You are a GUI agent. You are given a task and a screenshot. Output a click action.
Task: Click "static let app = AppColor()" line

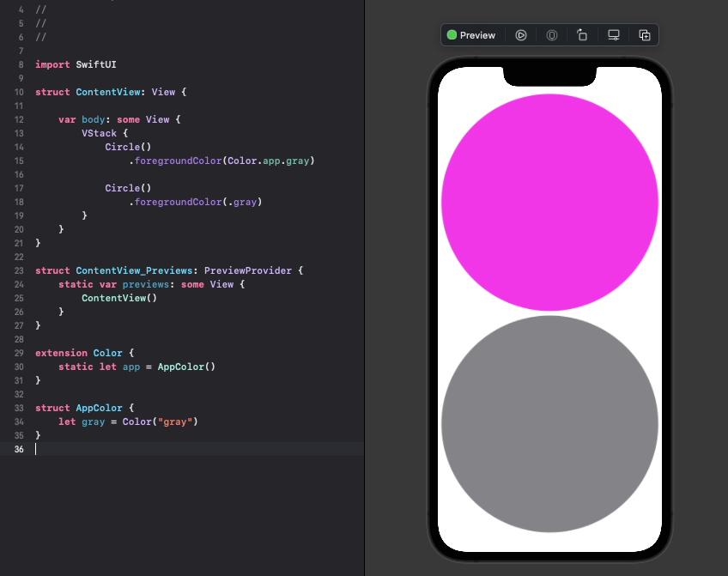137,367
